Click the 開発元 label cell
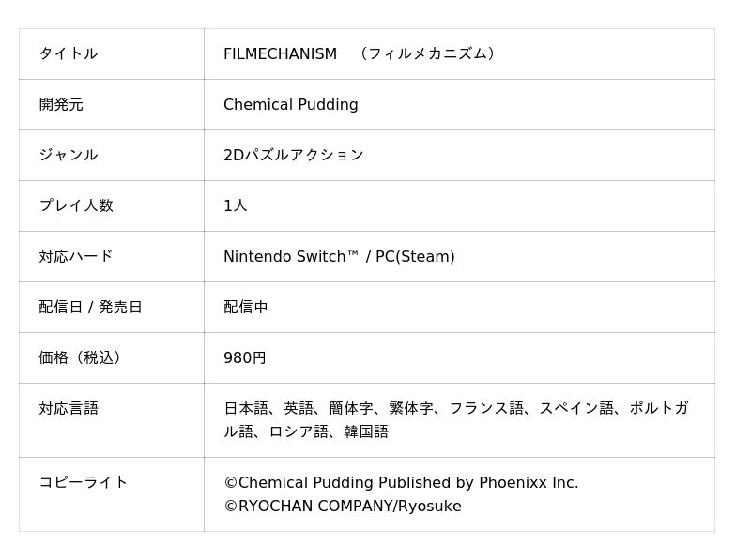 pos(61,104)
